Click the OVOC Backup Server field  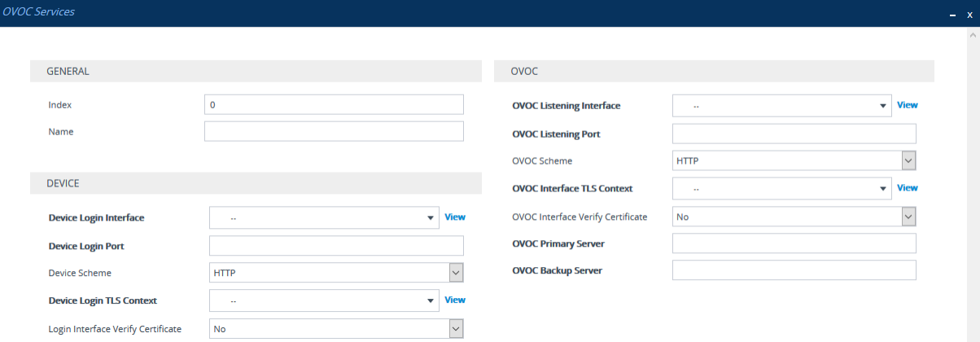tap(794, 270)
